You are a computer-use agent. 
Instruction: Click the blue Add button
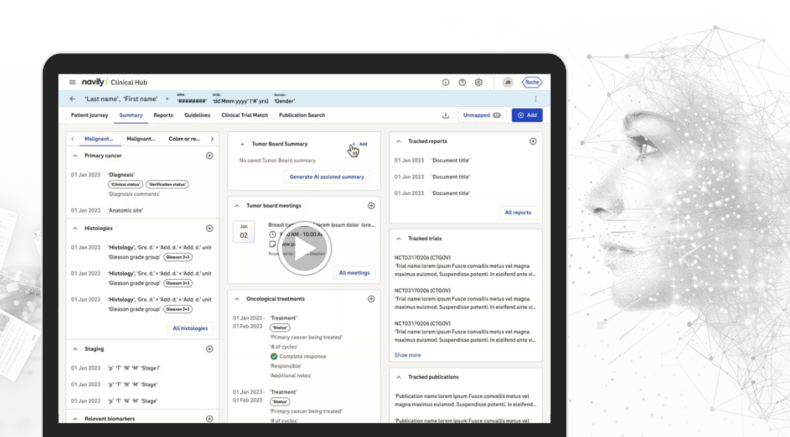click(527, 116)
